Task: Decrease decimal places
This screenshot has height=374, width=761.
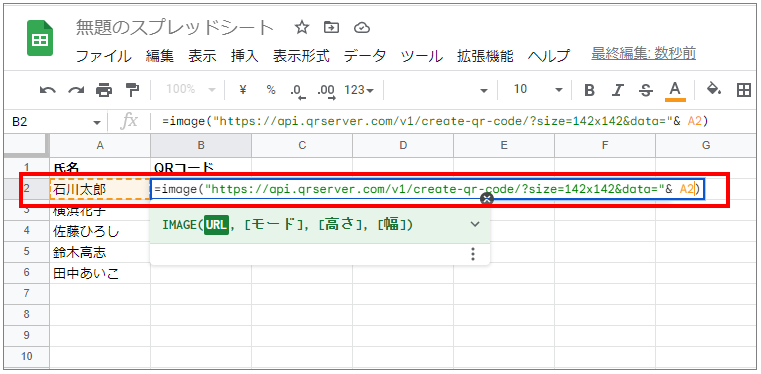Action: (297, 91)
